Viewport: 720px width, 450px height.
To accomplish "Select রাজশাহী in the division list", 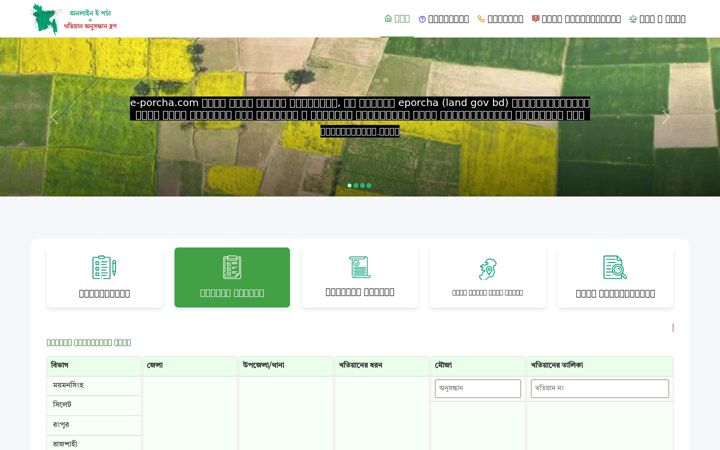I will pos(94,443).
